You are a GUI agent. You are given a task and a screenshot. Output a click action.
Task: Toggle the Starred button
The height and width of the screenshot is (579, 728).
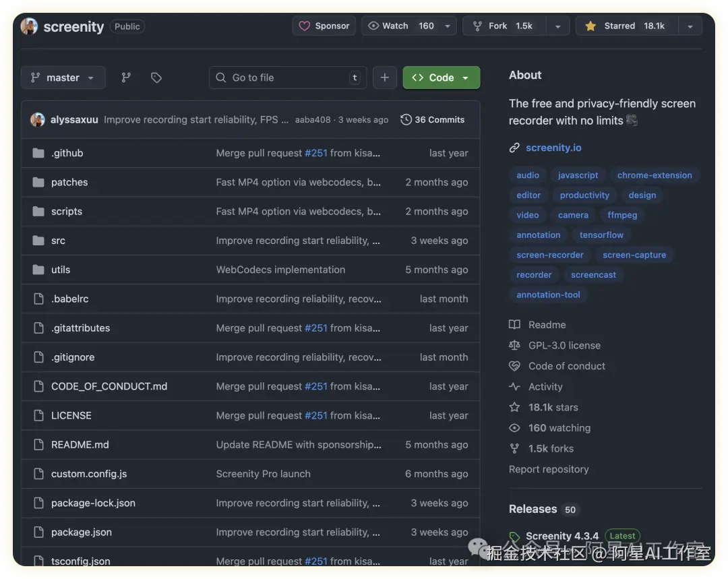pyautogui.click(x=628, y=26)
